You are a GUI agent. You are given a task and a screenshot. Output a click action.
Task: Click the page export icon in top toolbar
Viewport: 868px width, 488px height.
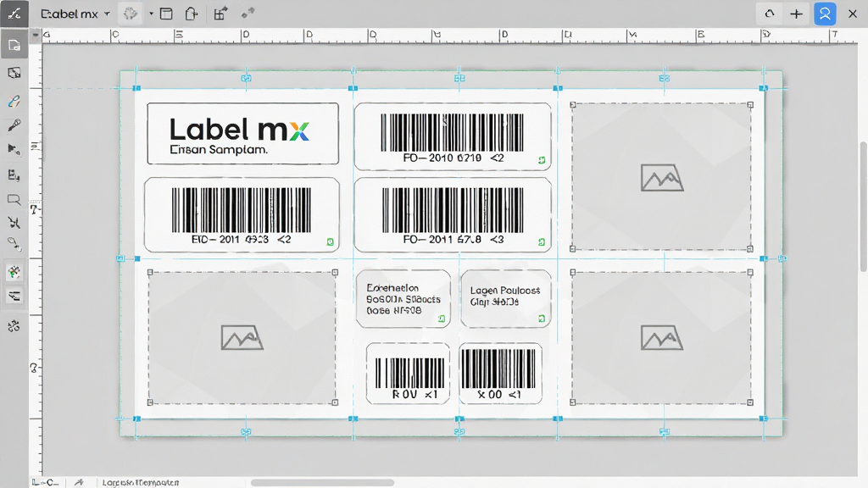point(192,14)
